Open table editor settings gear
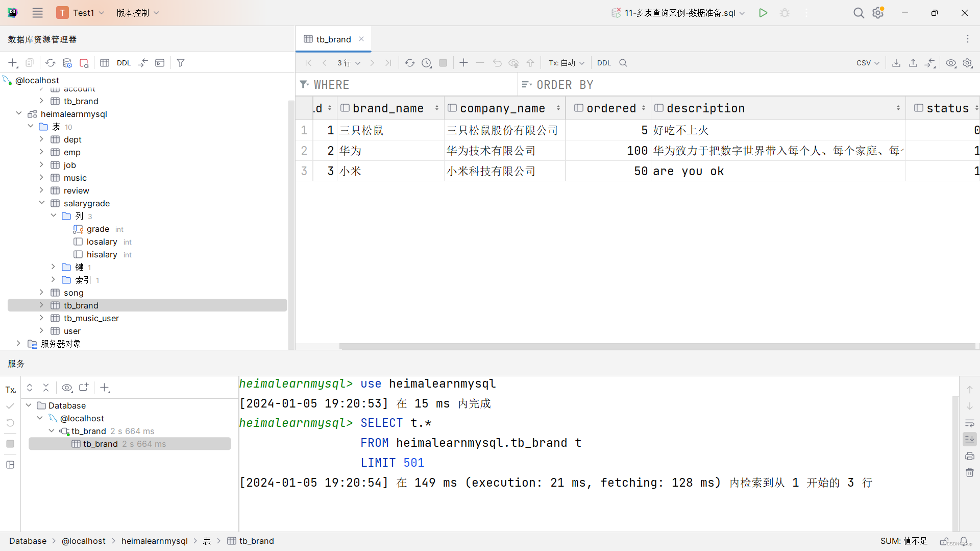Viewport: 980px width, 551px height. click(968, 63)
